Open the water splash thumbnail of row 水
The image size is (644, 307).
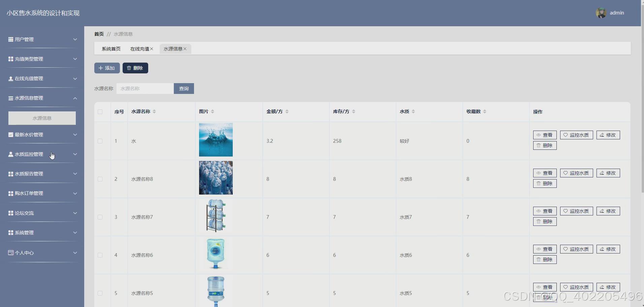[216, 140]
